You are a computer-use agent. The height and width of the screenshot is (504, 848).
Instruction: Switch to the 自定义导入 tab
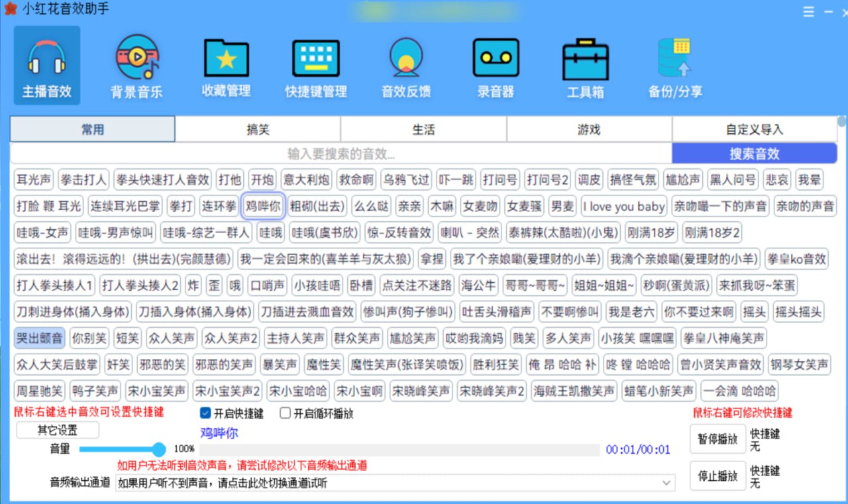tap(754, 128)
